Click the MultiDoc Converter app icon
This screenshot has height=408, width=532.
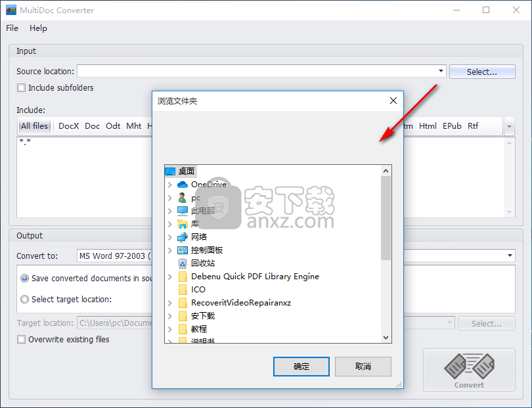coord(11,10)
